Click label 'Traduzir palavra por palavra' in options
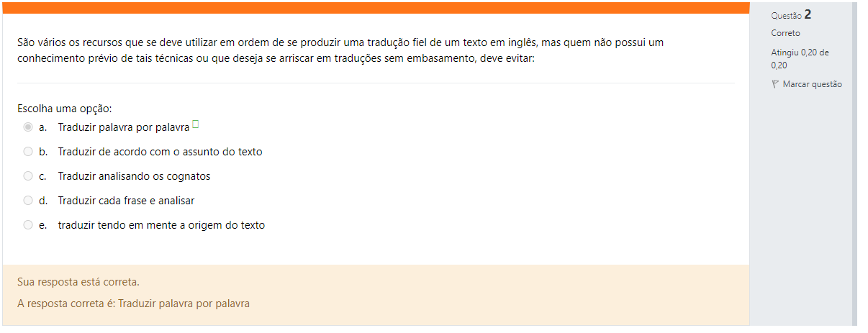Screen dimensions: 868x333 (123, 128)
